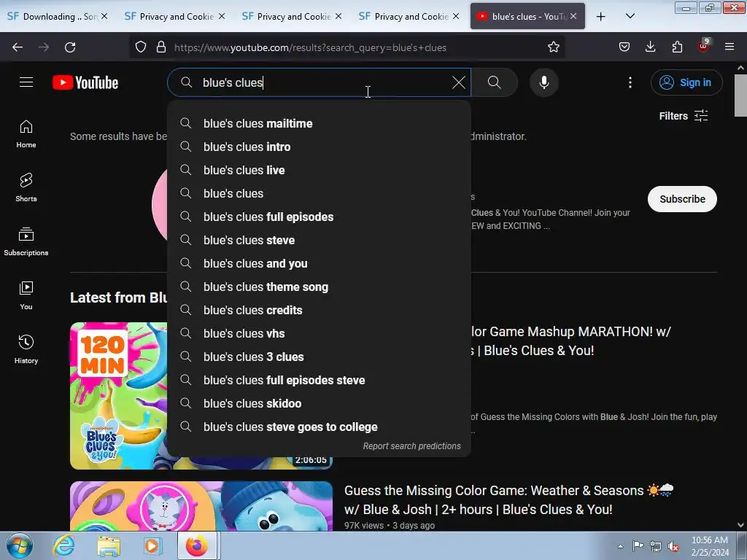The width and height of the screenshot is (747, 560).
Task: Select suggestion blue's clues and you
Action: (319, 263)
